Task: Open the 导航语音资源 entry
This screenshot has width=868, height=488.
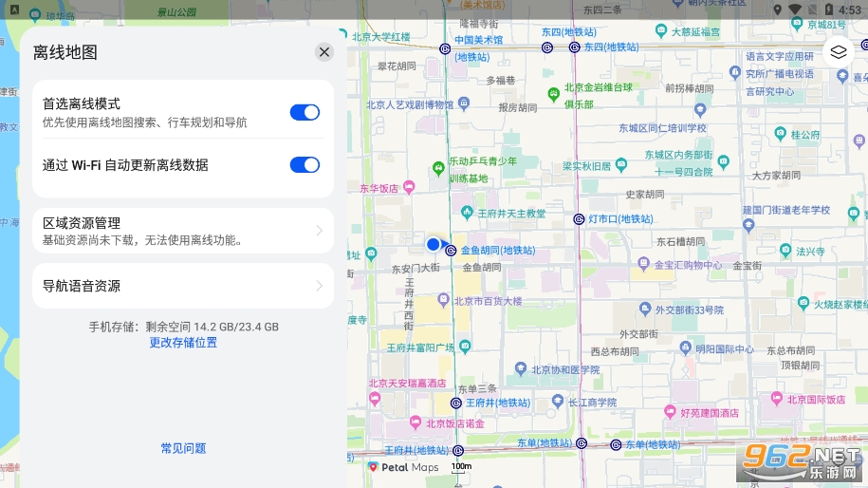Action: tap(183, 286)
